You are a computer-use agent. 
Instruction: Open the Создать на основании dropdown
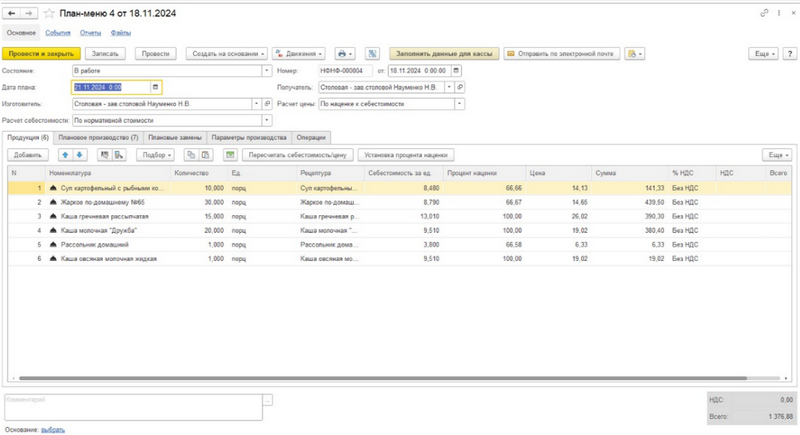pos(228,53)
